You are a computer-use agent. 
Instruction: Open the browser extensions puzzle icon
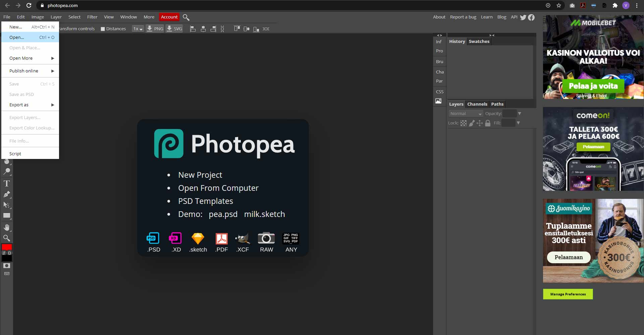615,5
